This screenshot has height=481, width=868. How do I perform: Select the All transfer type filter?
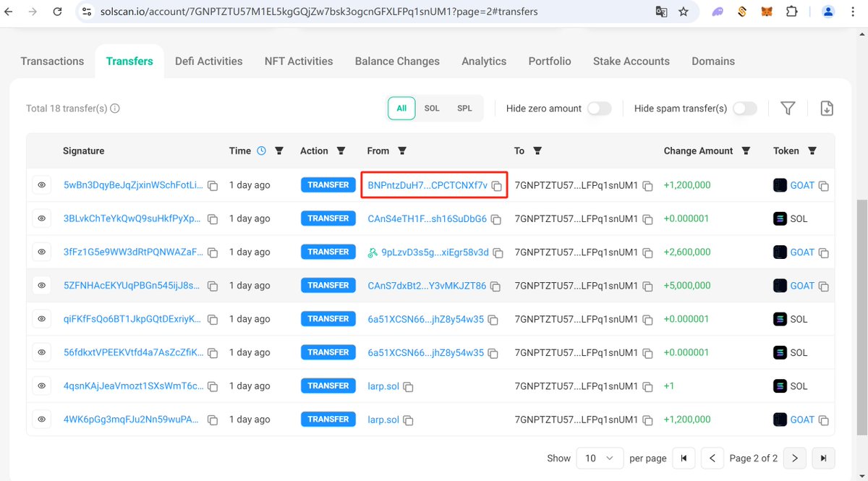[x=401, y=108]
